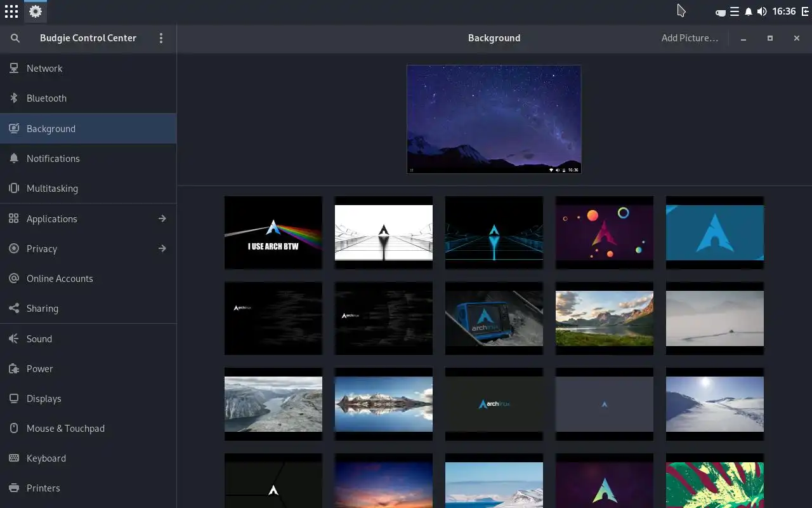Click the hamburger lines icon in top panel
The height and width of the screenshot is (508, 812).
coord(735,11)
